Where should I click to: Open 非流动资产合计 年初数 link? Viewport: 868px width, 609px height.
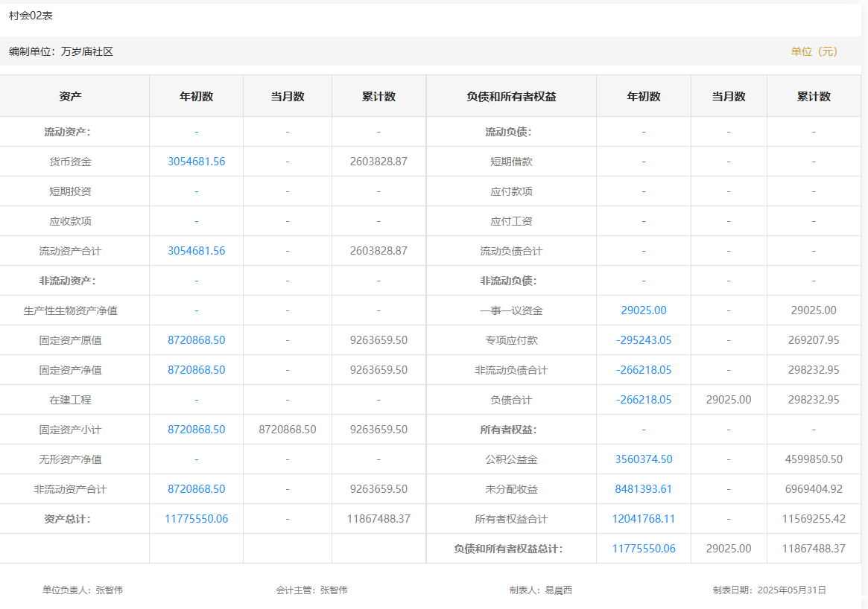pyautogui.click(x=196, y=489)
